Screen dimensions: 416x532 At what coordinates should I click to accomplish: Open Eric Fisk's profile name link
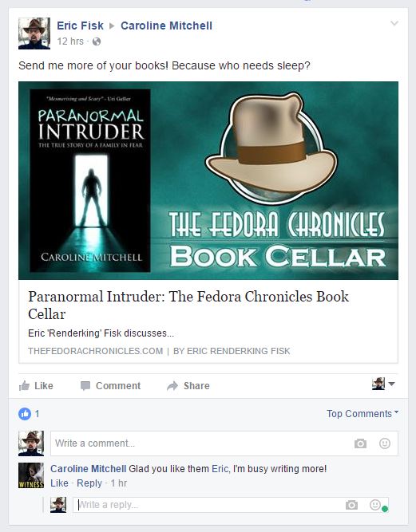pyautogui.click(x=80, y=26)
